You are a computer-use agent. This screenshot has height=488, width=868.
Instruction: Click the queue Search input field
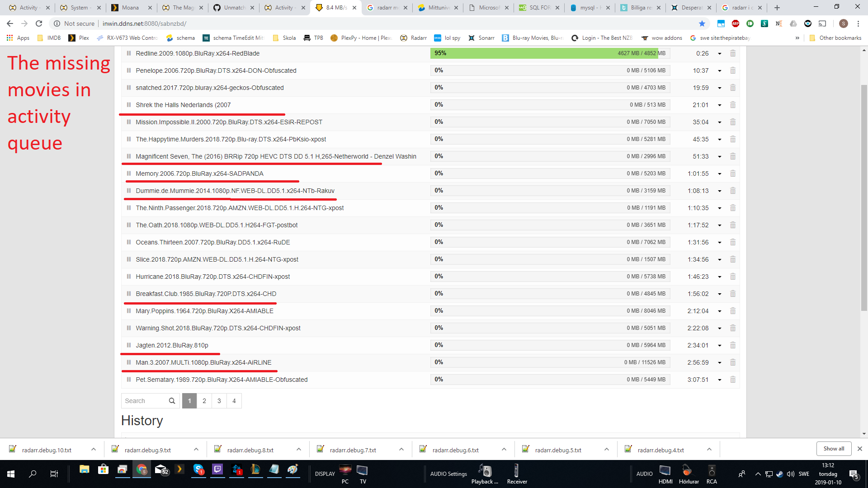pyautogui.click(x=145, y=401)
